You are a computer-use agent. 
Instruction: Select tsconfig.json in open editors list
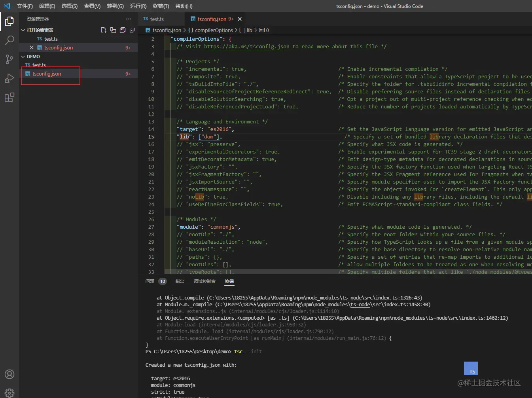click(78, 47)
